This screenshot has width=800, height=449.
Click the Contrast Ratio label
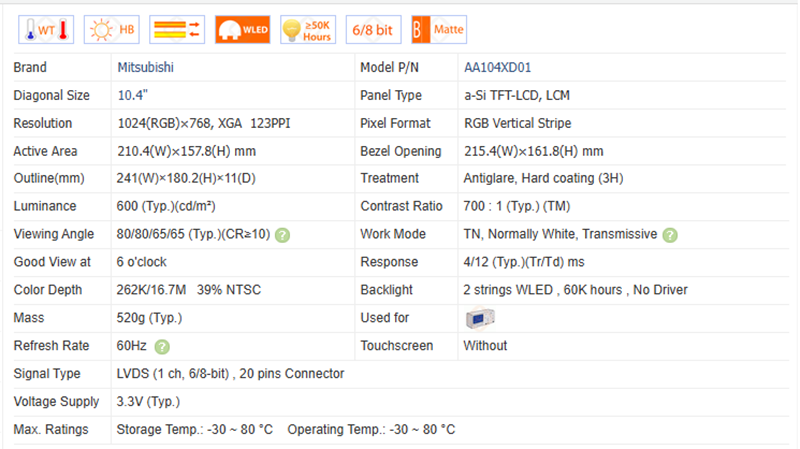tap(402, 206)
